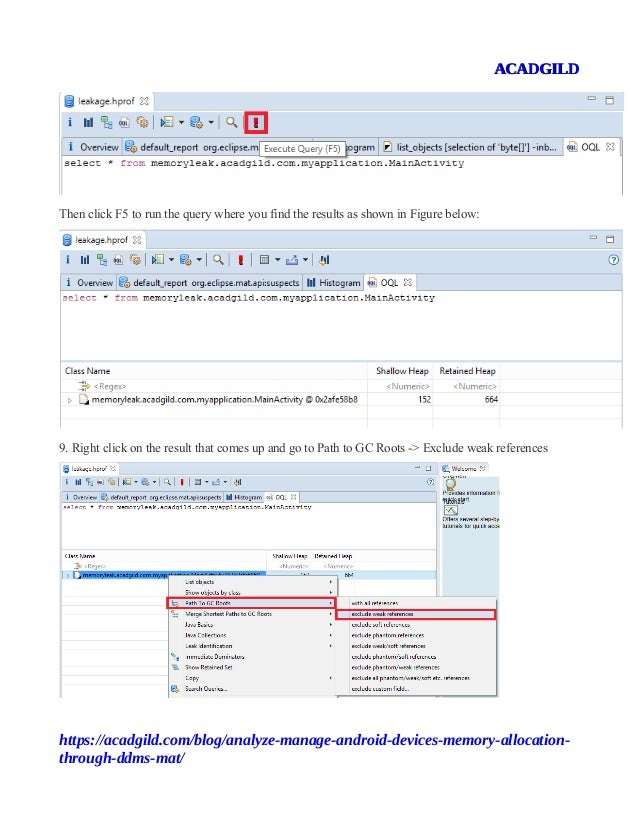Switch to list_objects tab in top screenshot
The height and width of the screenshot is (826, 638).
[470, 148]
